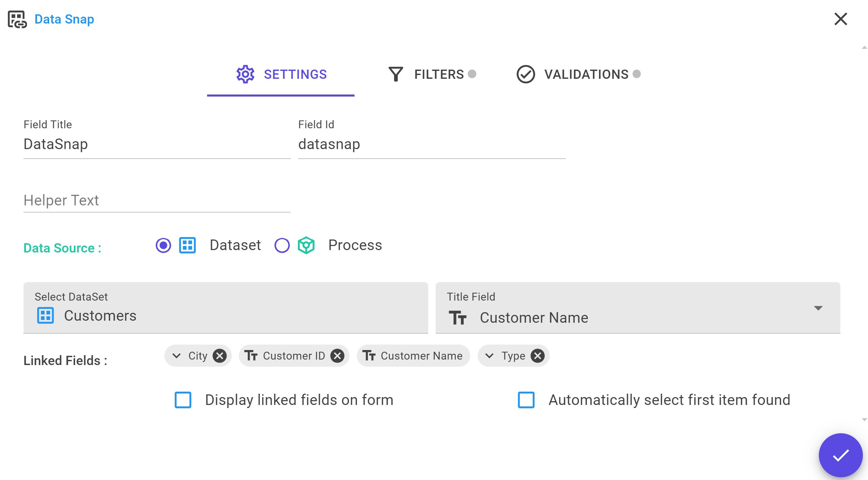868x480 pixels.
Task: Switch to the Validations tab
Action: [x=579, y=74]
